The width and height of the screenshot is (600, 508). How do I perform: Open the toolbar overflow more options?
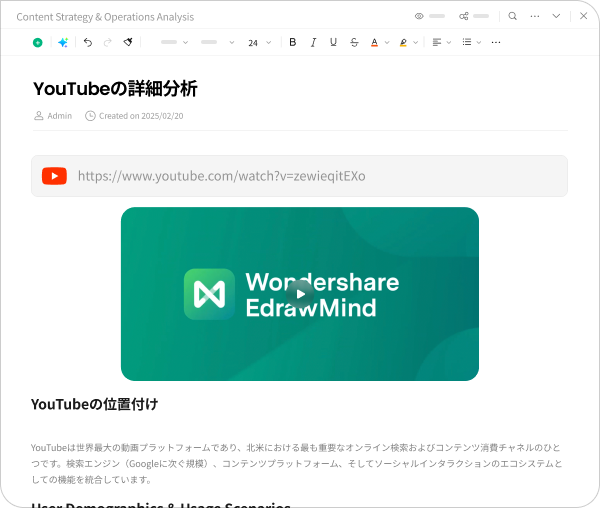[496, 43]
